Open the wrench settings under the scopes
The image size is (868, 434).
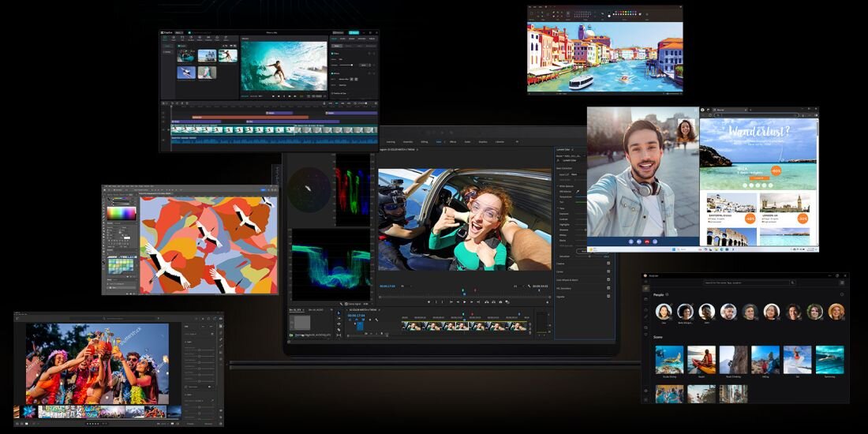(x=342, y=304)
